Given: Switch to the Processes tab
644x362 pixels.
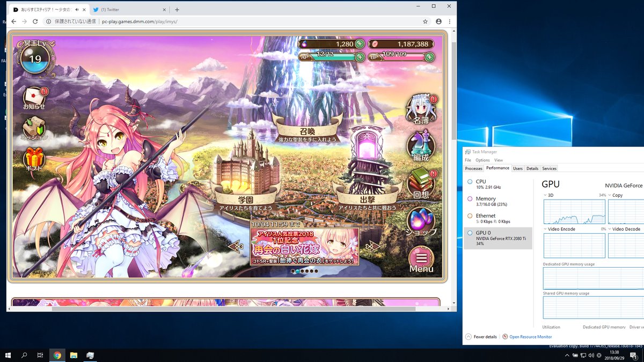Looking at the screenshot, I should coord(474,168).
